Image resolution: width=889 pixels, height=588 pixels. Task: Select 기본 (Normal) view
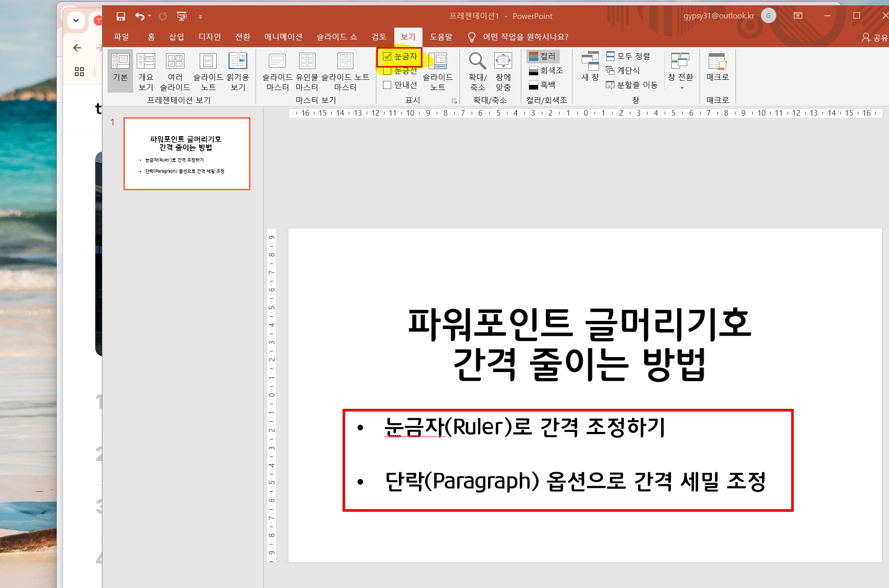pos(120,71)
